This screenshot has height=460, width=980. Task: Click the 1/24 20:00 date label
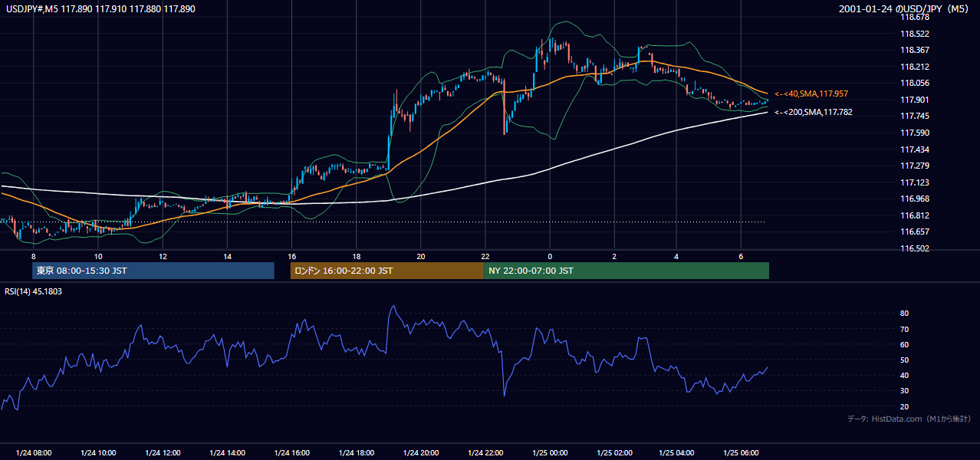click(x=421, y=453)
